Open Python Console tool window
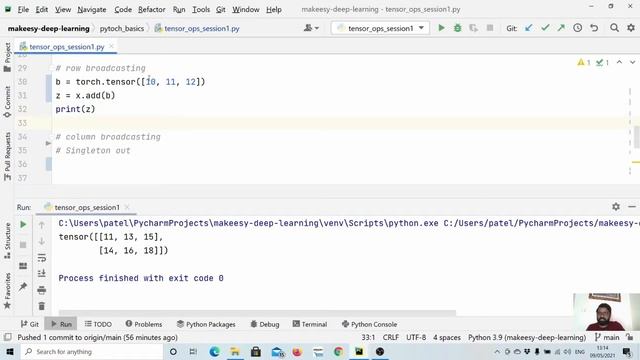 point(369,324)
